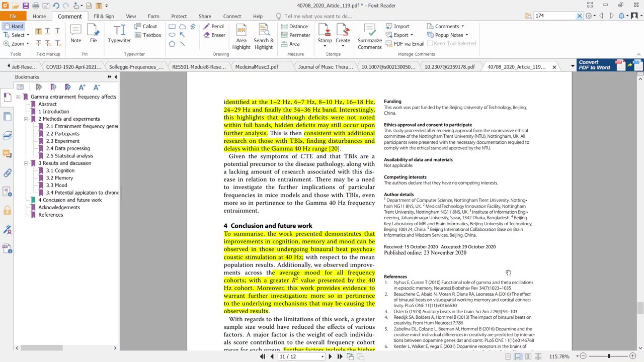Open the page number dropdown
Image resolution: width=644 pixels, height=362 pixels.
(322, 356)
